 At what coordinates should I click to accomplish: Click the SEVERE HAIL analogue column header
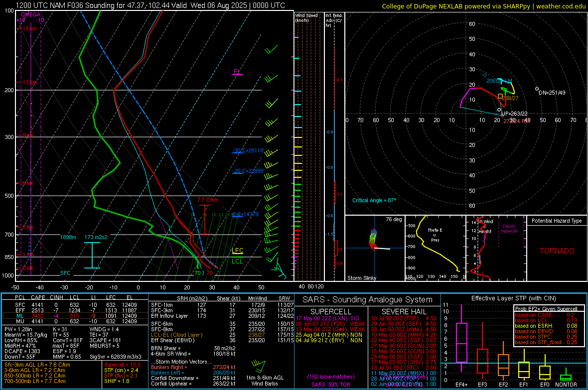pyautogui.click(x=404, y=312)
